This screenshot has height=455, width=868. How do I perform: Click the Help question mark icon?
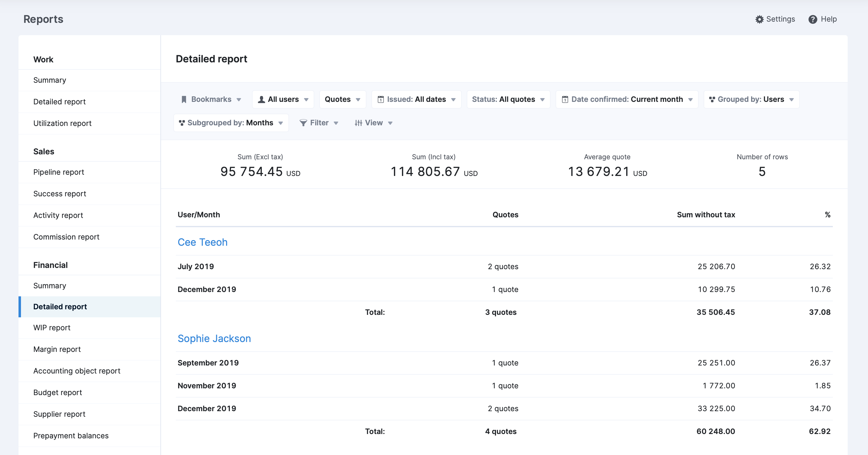pyautogui.click(x=812, y=19)
